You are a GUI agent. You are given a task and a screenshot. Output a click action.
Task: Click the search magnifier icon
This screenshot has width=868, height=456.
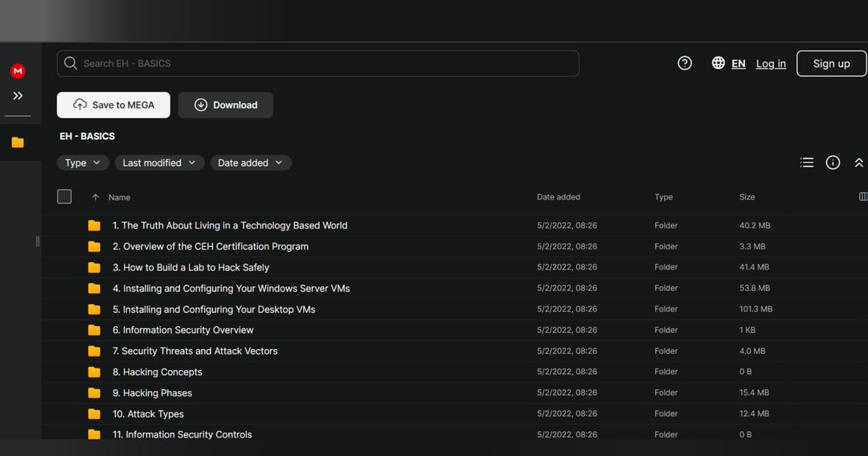point(70,64)
